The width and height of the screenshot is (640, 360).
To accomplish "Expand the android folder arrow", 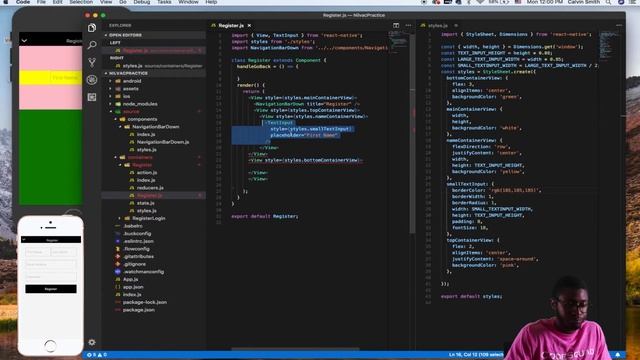I will (x=111, y=81).
